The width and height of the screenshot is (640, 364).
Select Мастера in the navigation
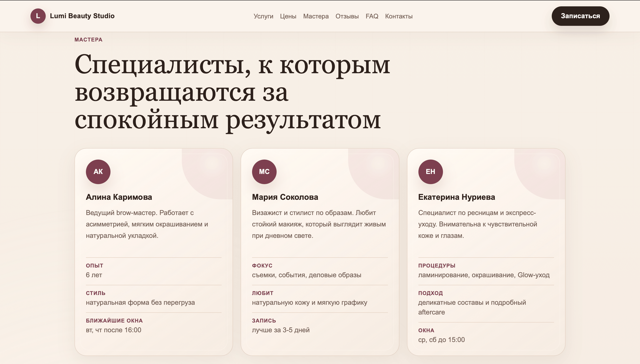(x=316, y=16)
